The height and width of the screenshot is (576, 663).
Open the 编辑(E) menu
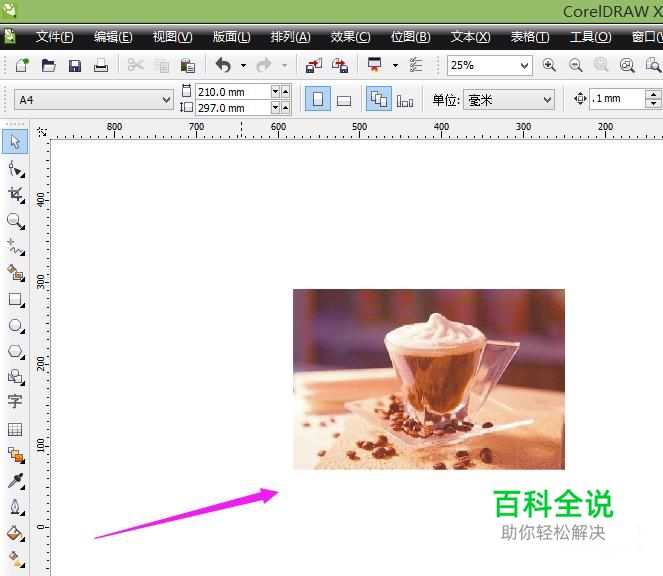[113, 37]
